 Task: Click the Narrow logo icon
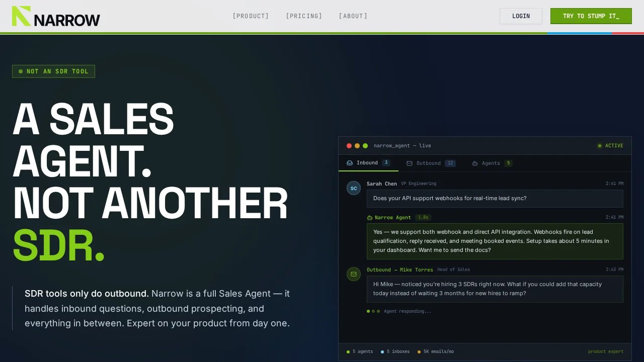pos(22,16)
